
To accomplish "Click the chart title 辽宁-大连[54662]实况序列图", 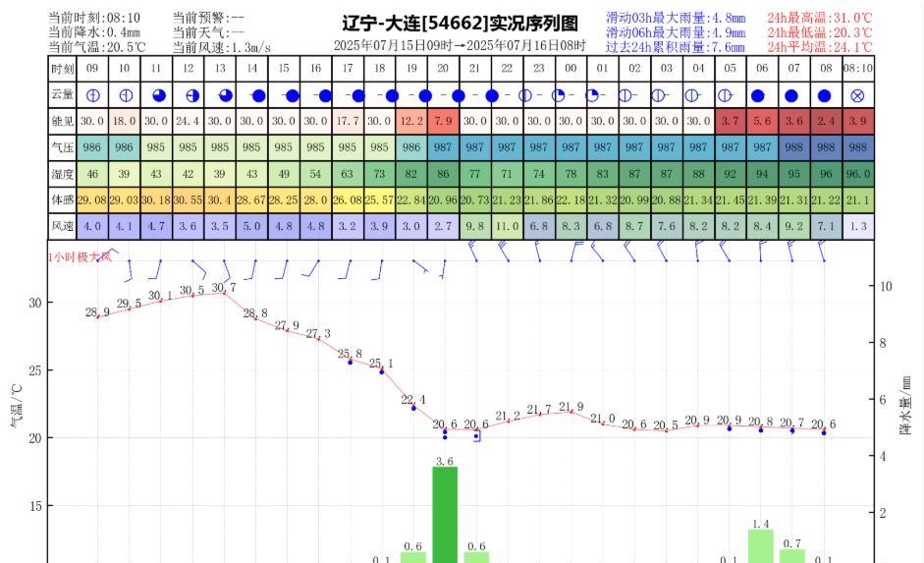I will [461, 24].
